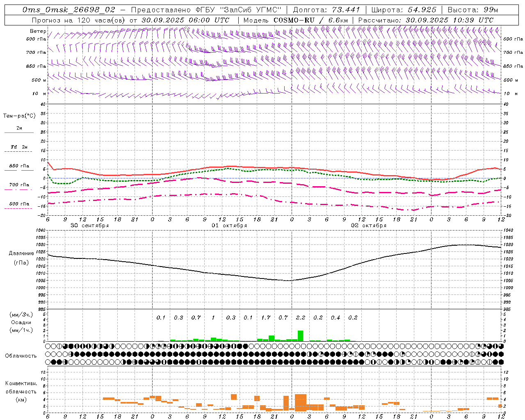Viewport: 525px width, 420px height.
Task: Click the Модель COSMO-RU / 6.6км label
Action: 296,20
